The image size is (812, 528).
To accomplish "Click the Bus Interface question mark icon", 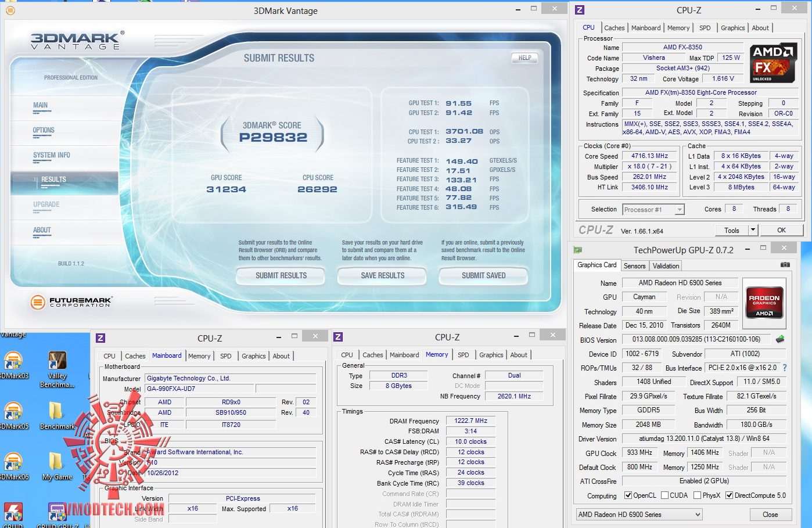I will tap(785, 368).
